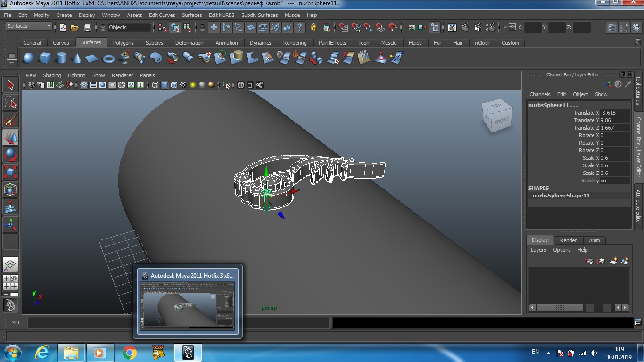Click the Loft shelf icon
The width and height of the screenshot is (644, 362).
tap(140, 58)
